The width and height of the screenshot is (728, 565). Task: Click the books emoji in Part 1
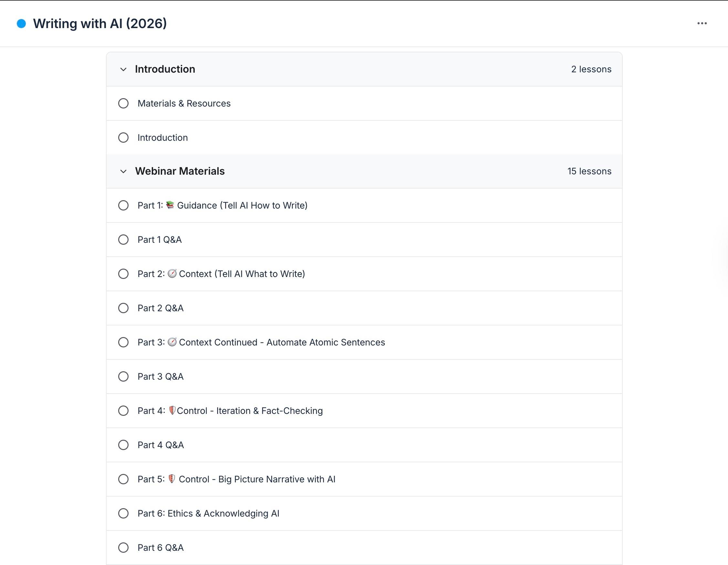point(170,205)
